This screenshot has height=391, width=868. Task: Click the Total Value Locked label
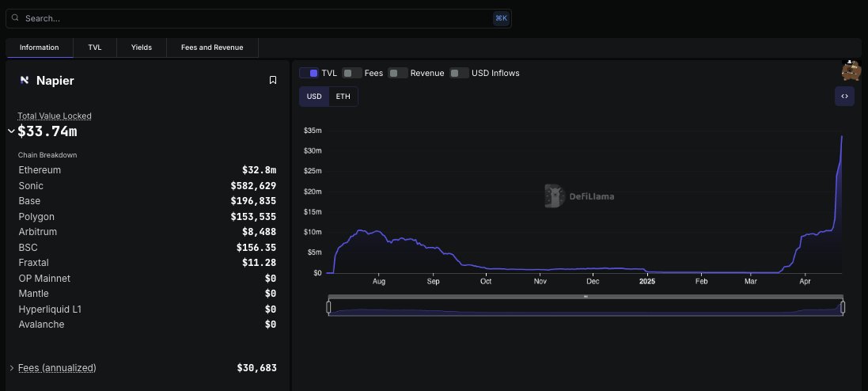point(55,116)
